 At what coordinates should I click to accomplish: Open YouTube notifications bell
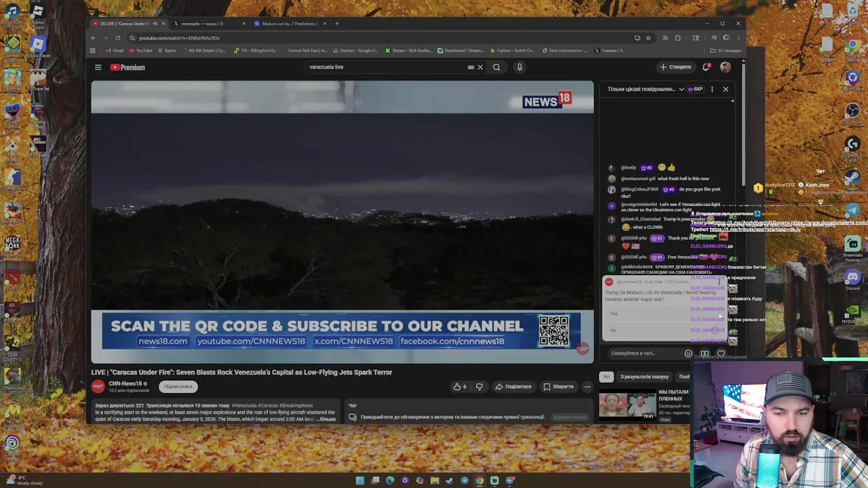pyautogui.click(x=706, y=67)
